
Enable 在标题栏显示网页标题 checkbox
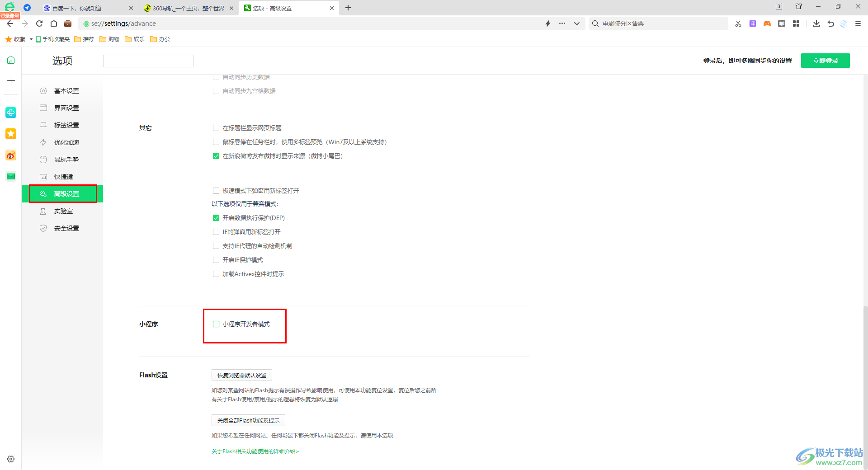pos(216,128)
